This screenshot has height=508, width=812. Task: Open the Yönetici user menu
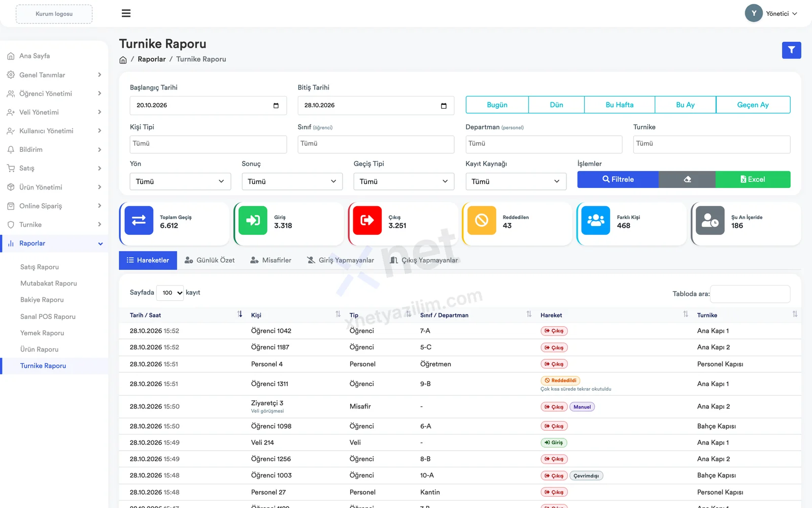[x=771, y=14]
